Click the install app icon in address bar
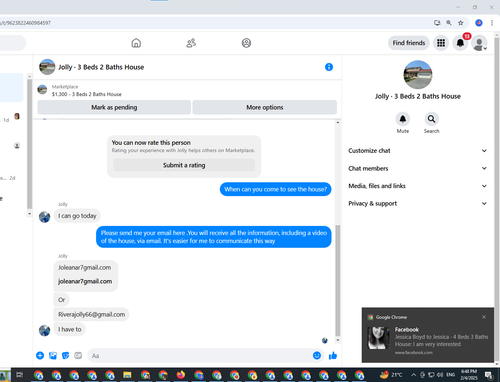Viewport: 500px width, 382px height. (x=437, y=23)
